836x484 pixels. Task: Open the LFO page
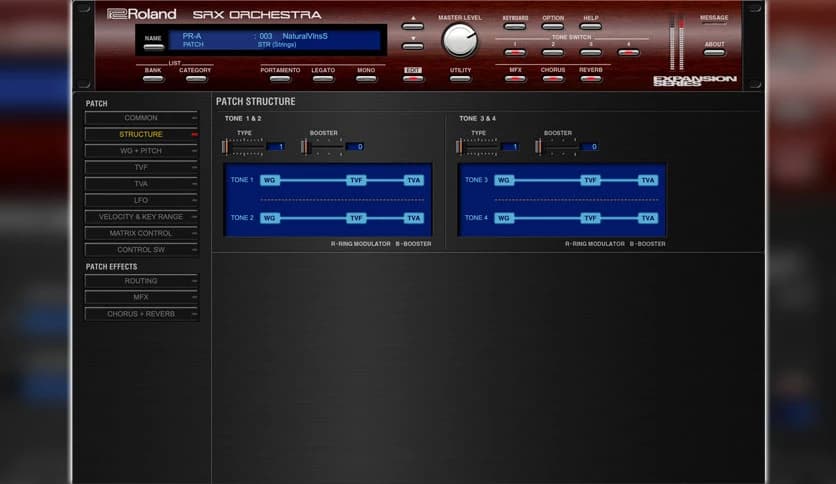(141, 200)
